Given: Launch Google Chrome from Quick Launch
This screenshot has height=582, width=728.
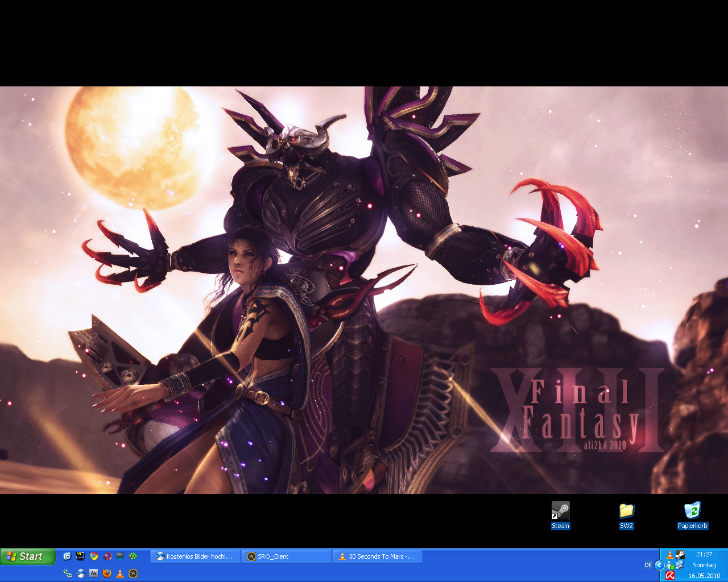Looking at the screenshot, I should click(x=94, y=556).
